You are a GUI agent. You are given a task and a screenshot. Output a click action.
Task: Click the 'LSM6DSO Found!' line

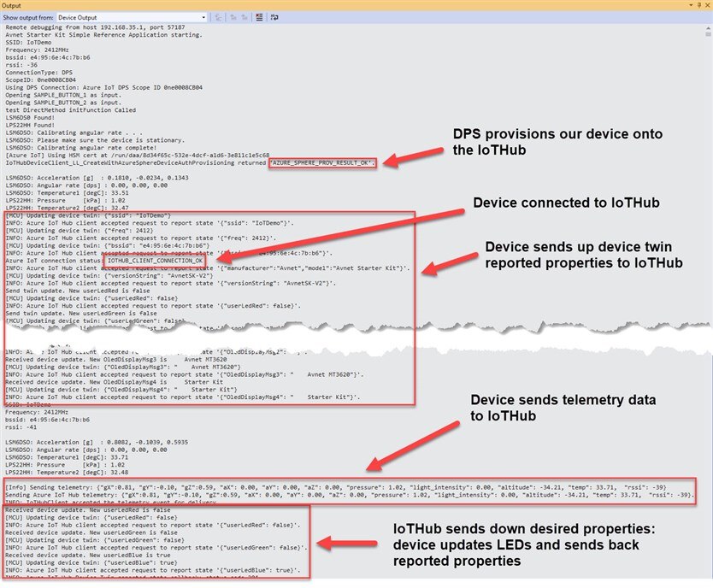(x=30, y=118)
